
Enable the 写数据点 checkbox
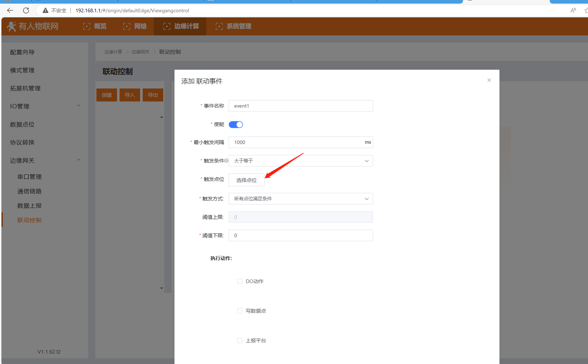240,311
